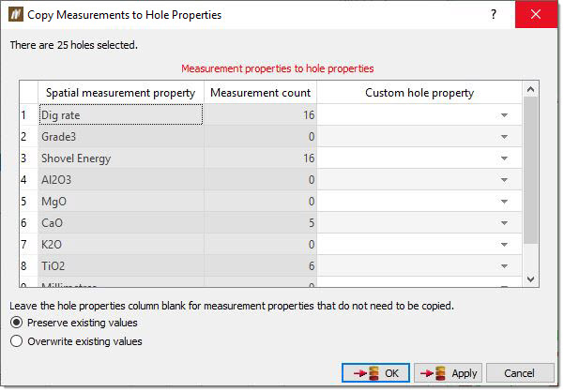Cancel the dialog
Screen dimensions: 564x392
click(x=519, y=373)
